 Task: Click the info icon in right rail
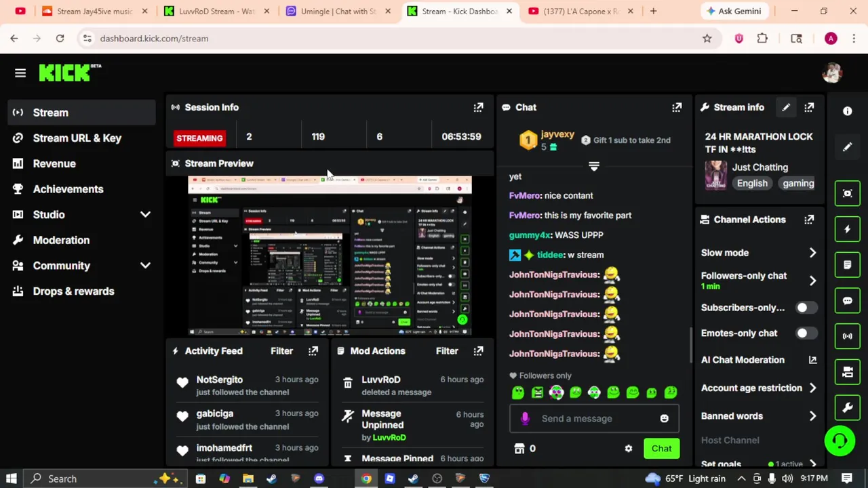848,111
